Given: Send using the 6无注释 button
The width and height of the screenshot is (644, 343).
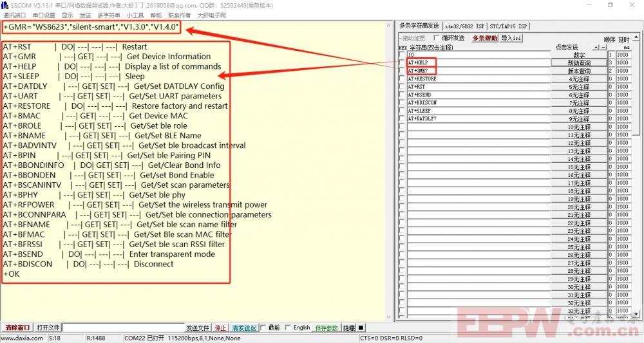Looking at the screenshot, I should [x=579, y=95].
